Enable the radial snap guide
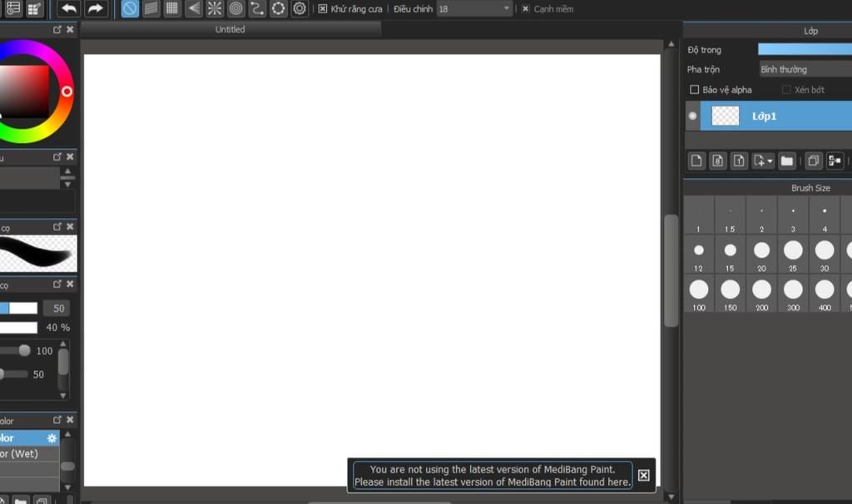Viewport: 852px width, 504px height. click(215, 8)
